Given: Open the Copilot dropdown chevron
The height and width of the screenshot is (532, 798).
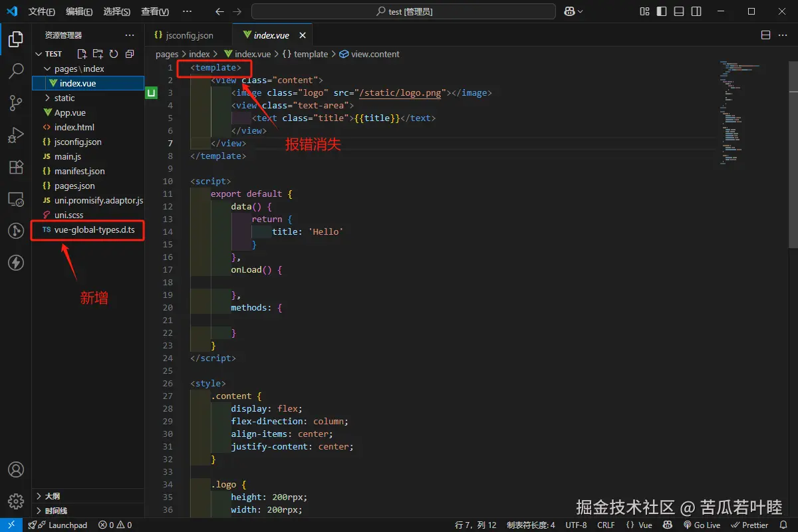Looking at the screenshot, I should tap(580, 11).
